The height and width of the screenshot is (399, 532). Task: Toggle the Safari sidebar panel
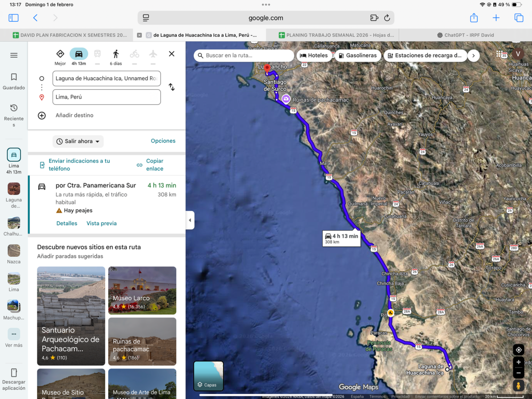coord(14,18)
